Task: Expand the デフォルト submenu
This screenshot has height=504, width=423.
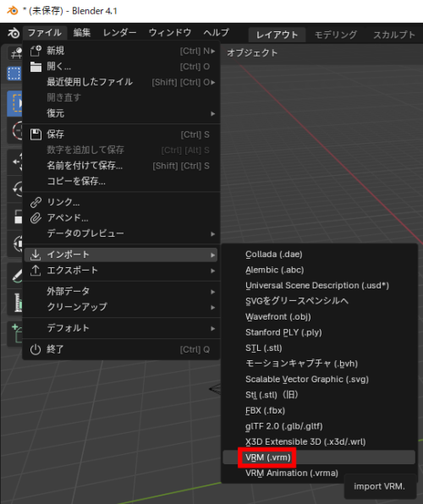Action: pyautogui.click(x=122, y=328)
